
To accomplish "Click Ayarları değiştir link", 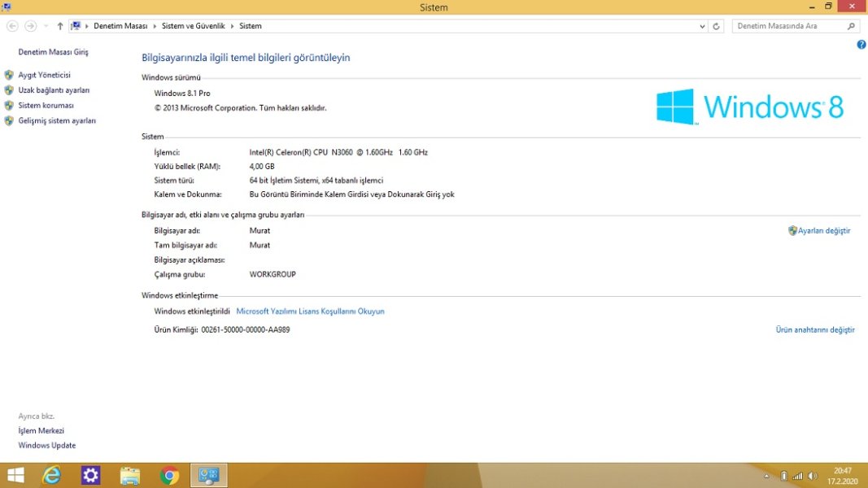I will click(x=823, y=231).
